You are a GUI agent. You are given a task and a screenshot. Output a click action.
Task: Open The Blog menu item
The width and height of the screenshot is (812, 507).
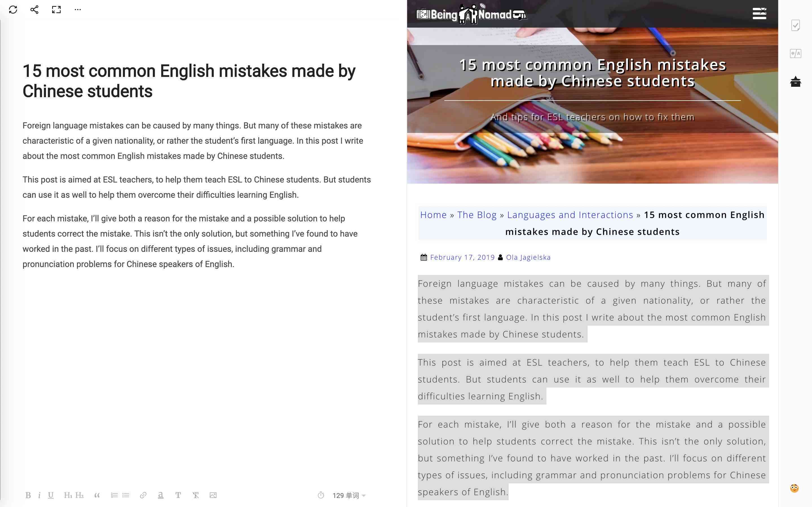click(477, 215)
